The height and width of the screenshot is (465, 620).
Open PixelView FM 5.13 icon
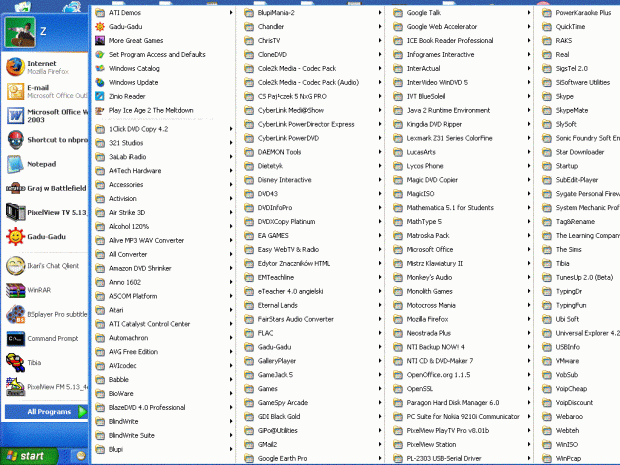16,387
